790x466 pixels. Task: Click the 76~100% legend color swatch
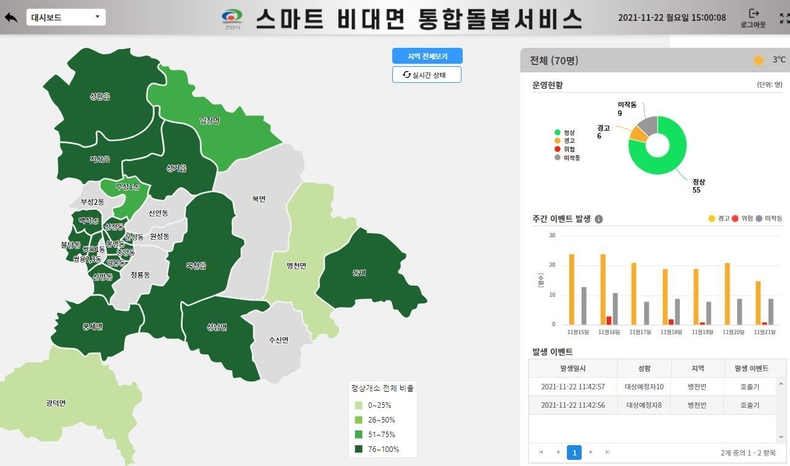point(359,449)
